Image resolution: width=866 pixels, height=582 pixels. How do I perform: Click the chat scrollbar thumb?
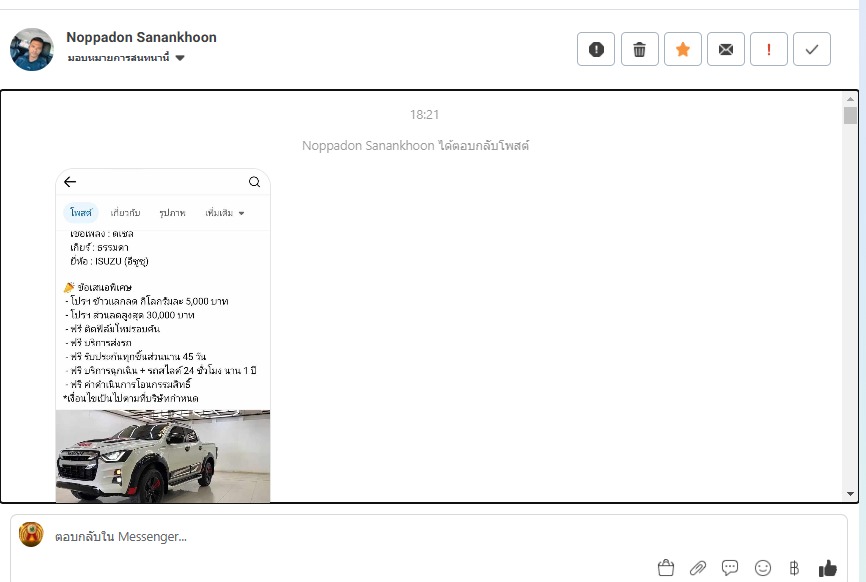tap(850, 115)
